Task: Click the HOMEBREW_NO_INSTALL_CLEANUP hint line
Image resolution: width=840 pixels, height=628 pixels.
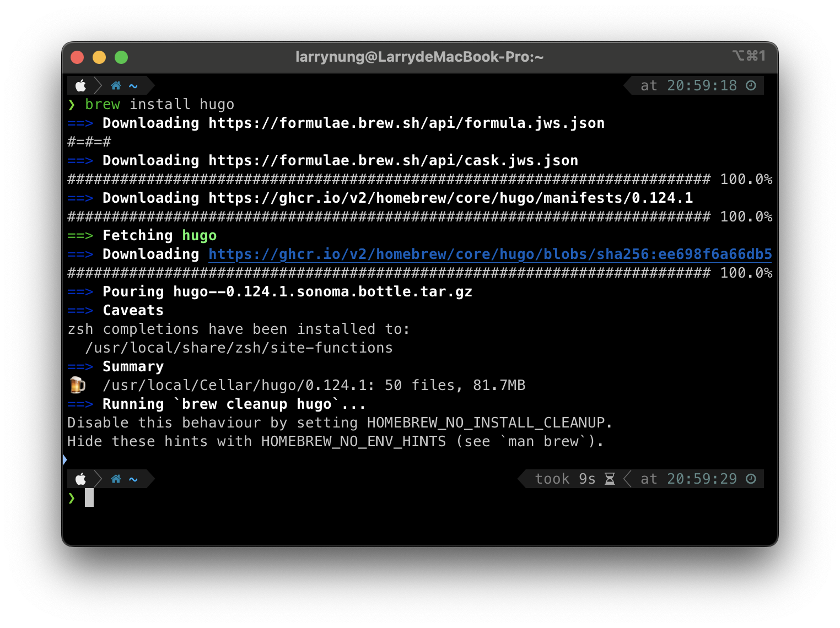Action: [340, 423]
